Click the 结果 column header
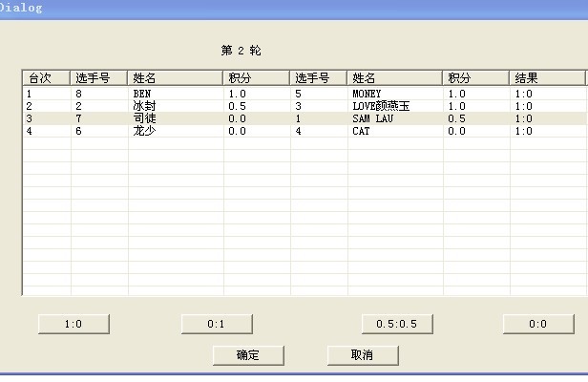This screenshot has height=382, width=588. [547, 78]
